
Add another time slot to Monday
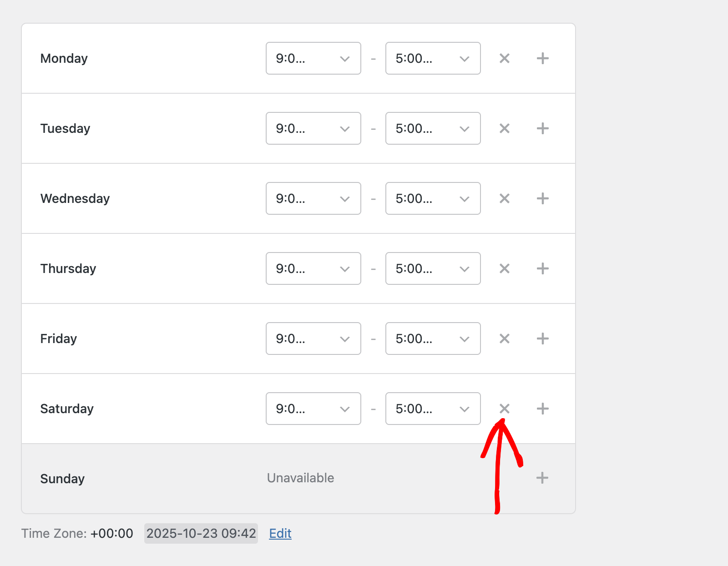(x=542, y=58)
